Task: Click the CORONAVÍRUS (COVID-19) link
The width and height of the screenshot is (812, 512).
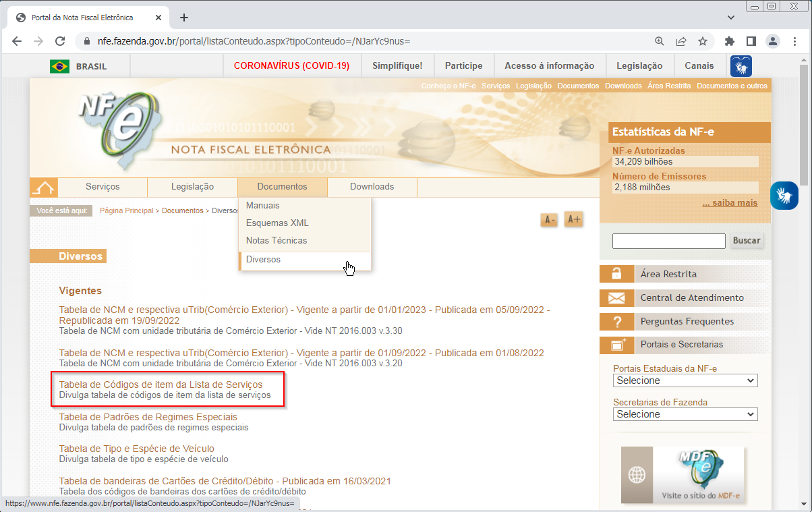Action: click(x=291, y=66)
